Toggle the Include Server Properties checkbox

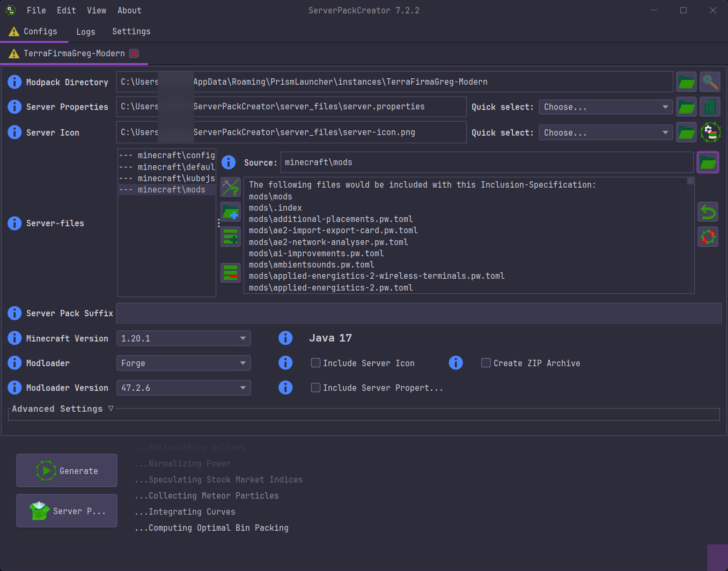[316, 388]
